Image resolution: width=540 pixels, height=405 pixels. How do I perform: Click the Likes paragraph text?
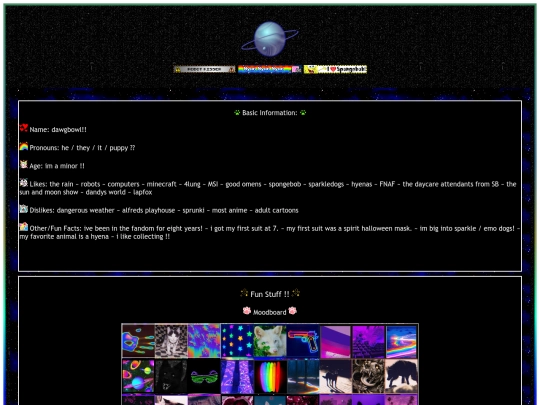tap(268, 188)
